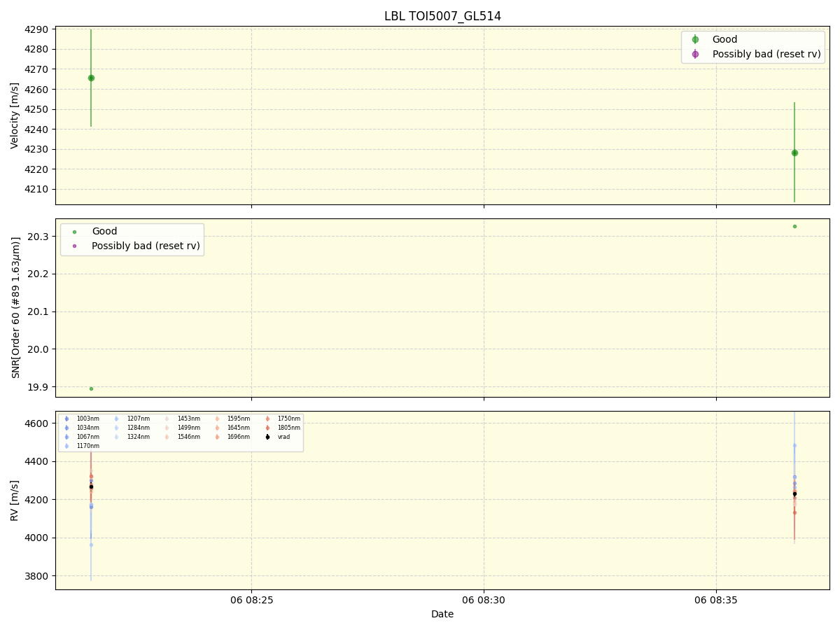Click the 'Date' x-axis label
Screen dimensions: 840x630
click(442, 614)
